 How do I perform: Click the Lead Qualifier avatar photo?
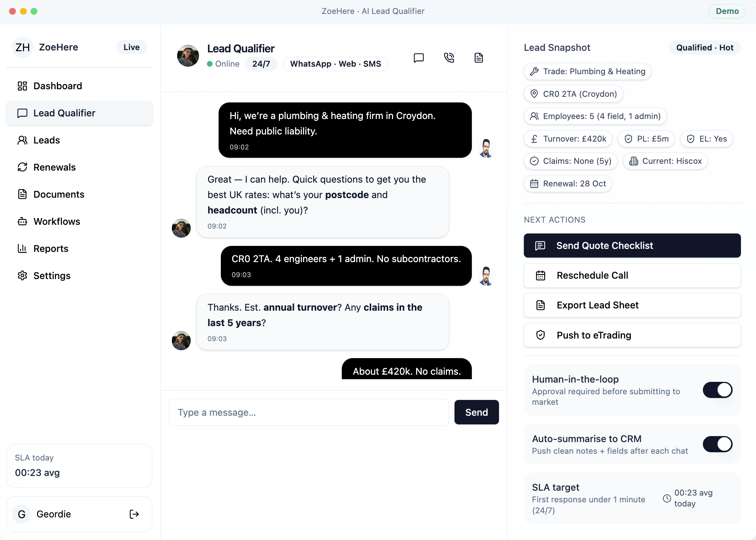[188, 56]
